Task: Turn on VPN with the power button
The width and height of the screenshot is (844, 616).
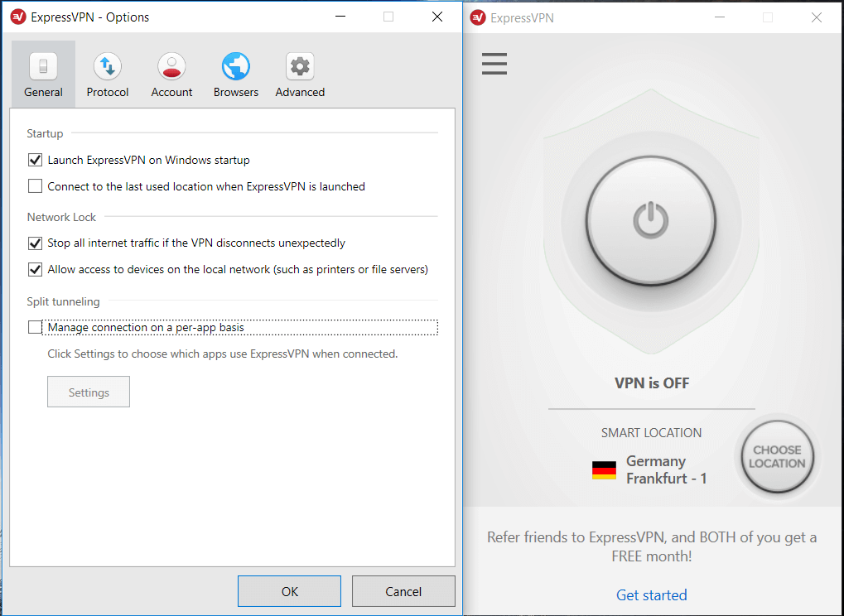Action: 651,220
